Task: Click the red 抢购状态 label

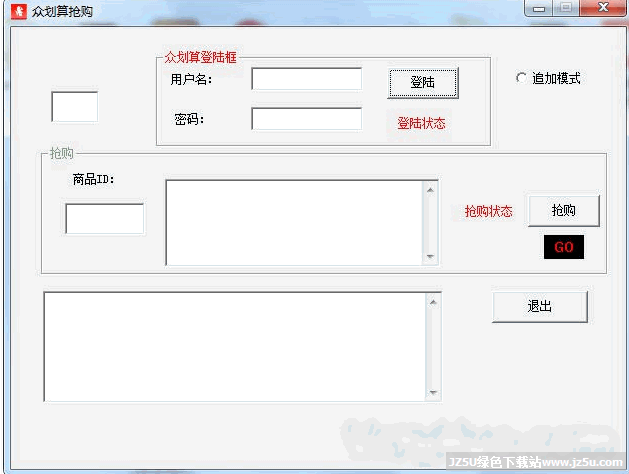Action: [489, 211]
